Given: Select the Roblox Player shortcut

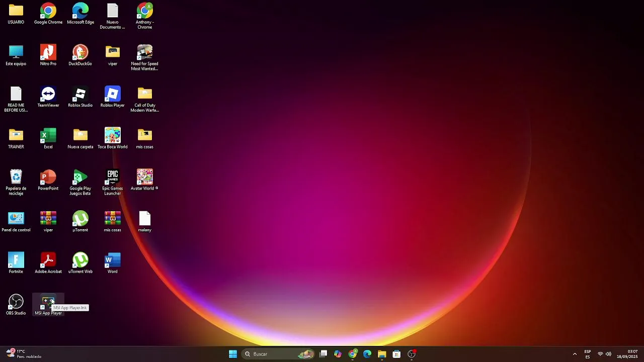Looking at the screenshot, I should pos(113,97).
